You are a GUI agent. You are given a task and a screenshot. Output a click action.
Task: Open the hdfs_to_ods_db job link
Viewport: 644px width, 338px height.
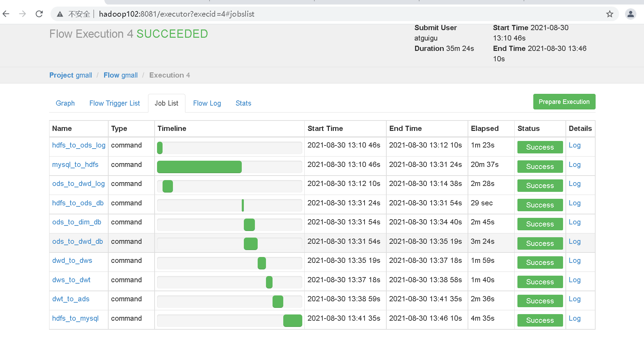click(x=78, y=203)
